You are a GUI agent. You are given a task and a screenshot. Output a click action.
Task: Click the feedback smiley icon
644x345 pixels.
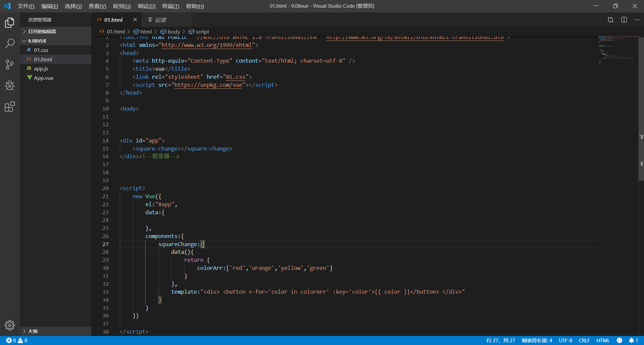tap(619, 340)
